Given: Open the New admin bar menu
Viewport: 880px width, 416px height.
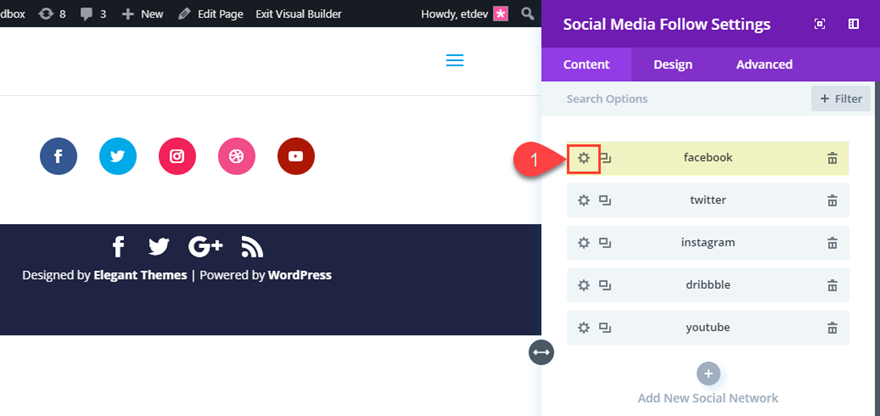Looking at the screenshot, I should tap(143, 14).
